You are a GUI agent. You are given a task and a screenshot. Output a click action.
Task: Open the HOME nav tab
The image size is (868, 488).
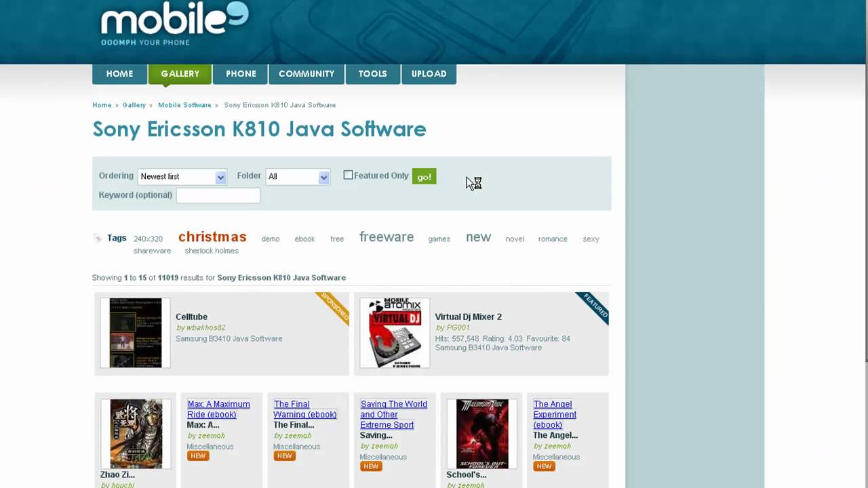(119, 74)
